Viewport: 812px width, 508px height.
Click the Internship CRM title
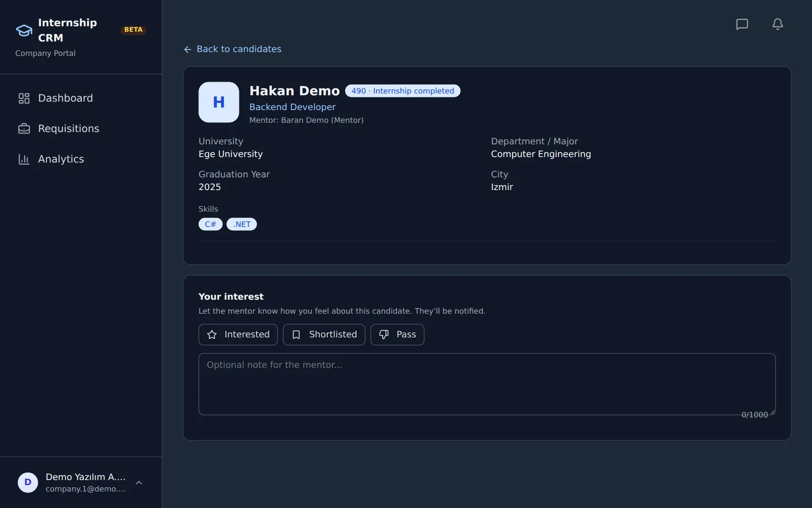67,30
